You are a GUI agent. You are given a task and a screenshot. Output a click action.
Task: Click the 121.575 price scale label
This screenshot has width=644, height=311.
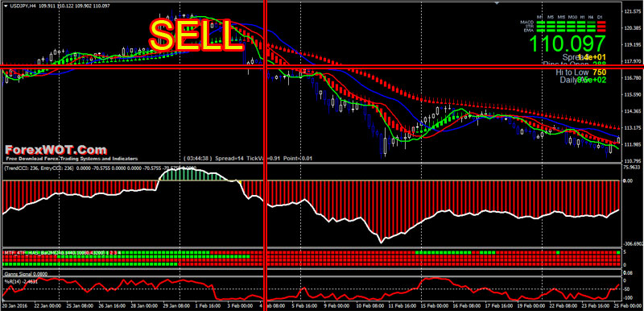(x=633, y=11)
